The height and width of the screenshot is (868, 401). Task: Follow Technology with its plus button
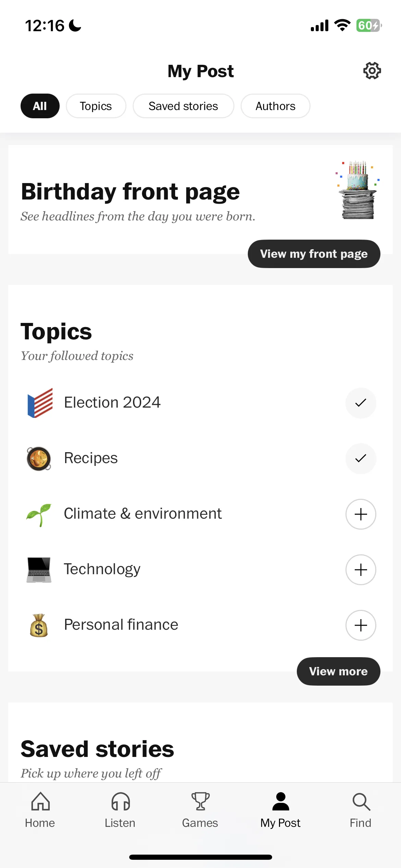coord(361,570)
